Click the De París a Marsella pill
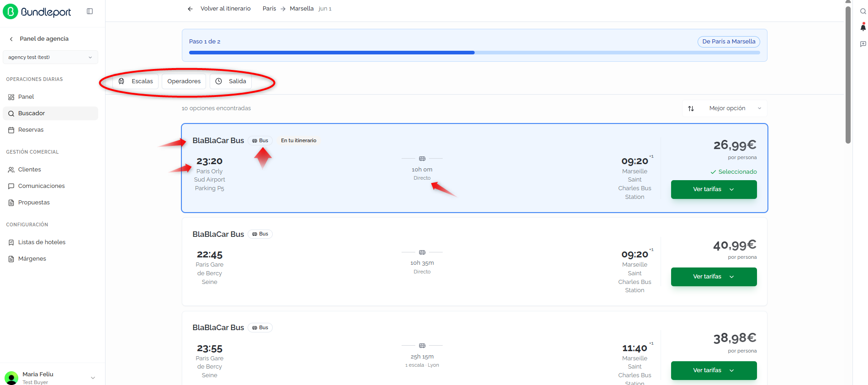Screen dimensions: 868x385 click(729, 42)
